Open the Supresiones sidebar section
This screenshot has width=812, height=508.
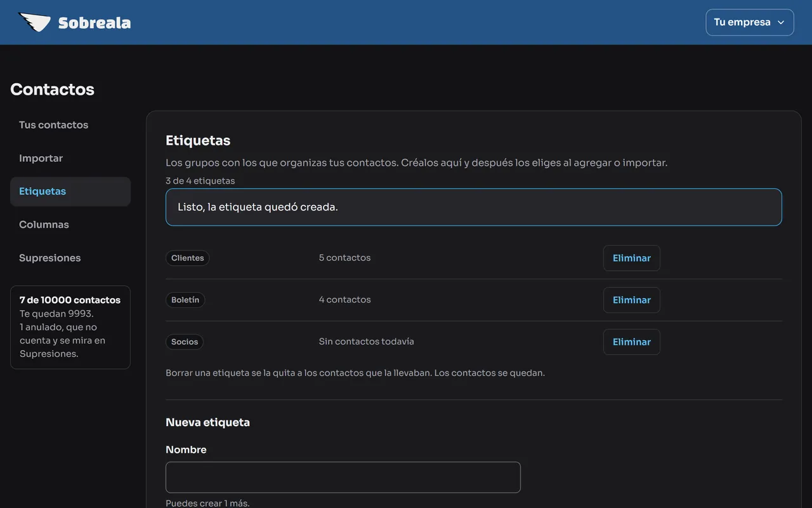70,258
